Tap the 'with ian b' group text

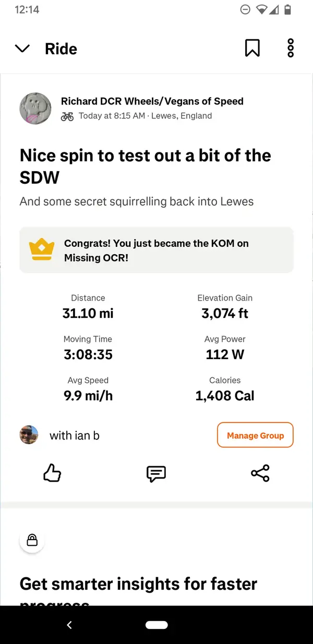(75, 435)
